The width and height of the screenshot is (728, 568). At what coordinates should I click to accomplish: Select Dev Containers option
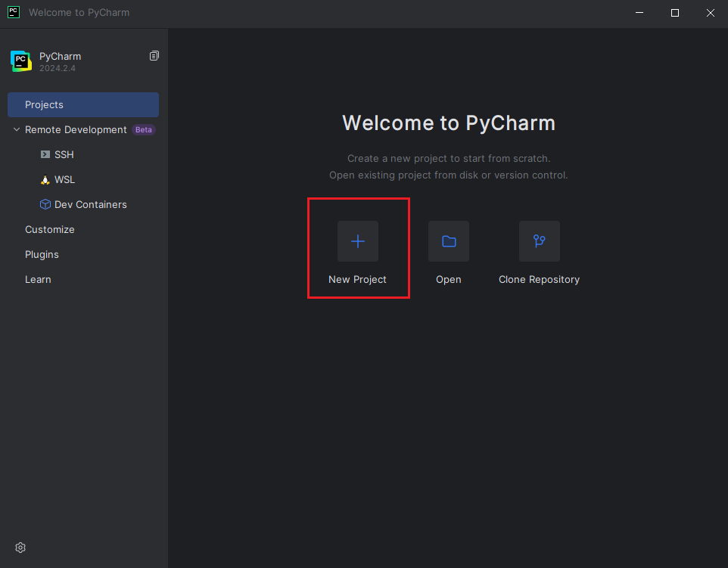[91, 205]
